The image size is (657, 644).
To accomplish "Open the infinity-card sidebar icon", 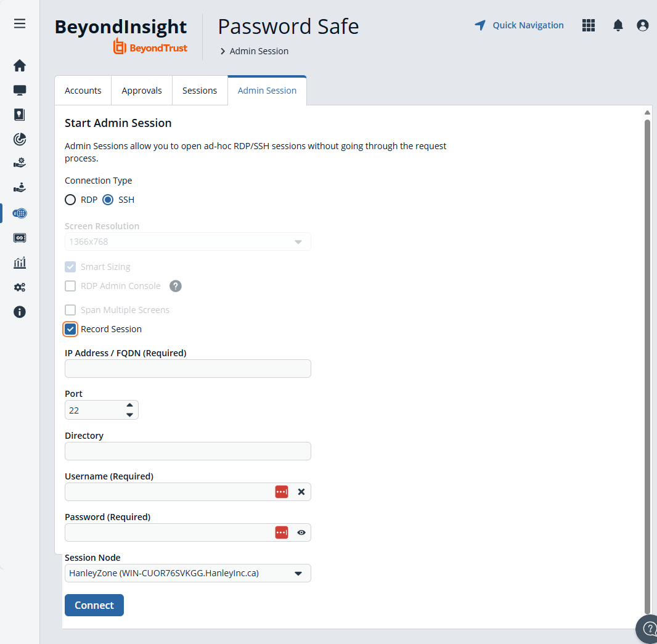I will pyautogui.click(x=20, y=238).
